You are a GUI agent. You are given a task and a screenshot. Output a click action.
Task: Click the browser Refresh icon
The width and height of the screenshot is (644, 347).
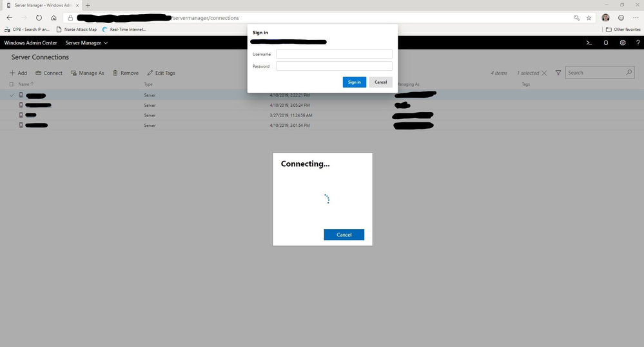(39, 17)
